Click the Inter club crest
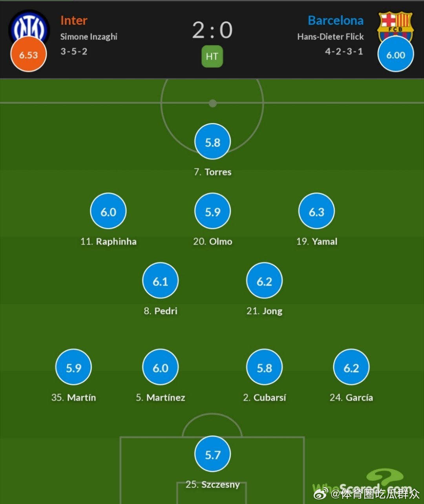The height and width of the screenshot is (504, 424). click(29, 27)
